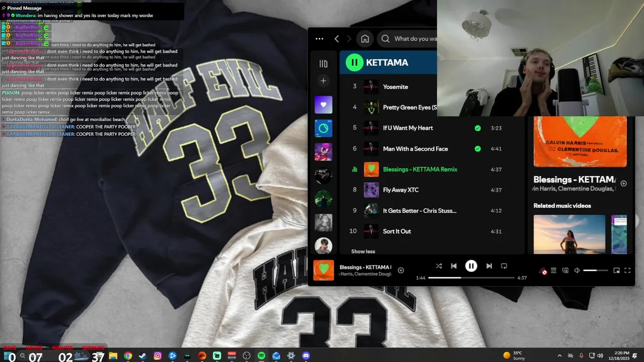The height and width of the screenshot is (362, 644).
Task: Select the track Yosemite
Action: tap(395, 86)
